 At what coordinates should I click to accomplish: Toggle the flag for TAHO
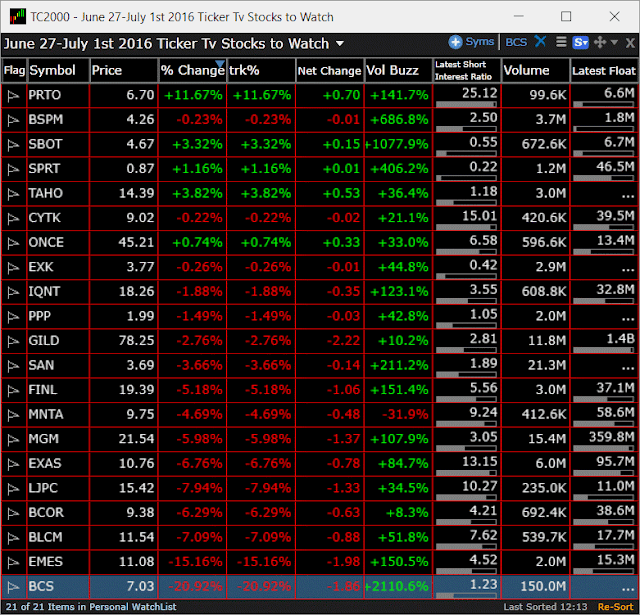(13, 194)
